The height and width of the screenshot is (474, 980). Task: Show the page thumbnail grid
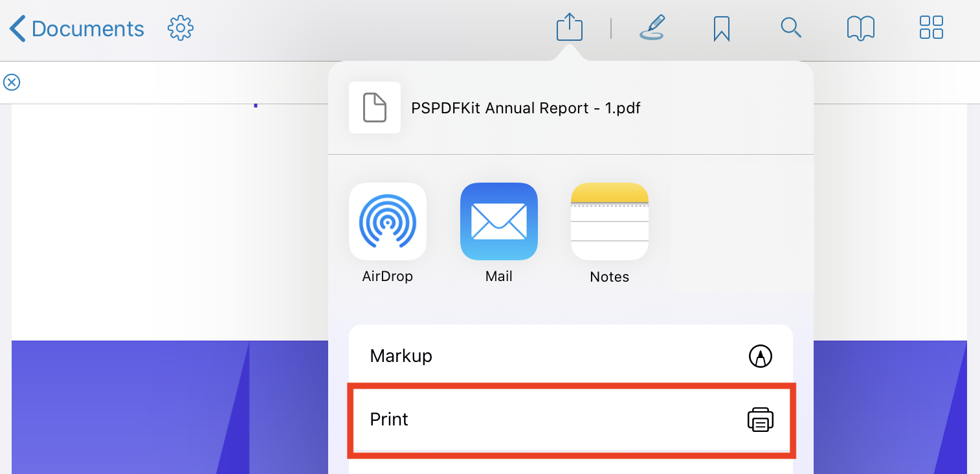[931, 28]
